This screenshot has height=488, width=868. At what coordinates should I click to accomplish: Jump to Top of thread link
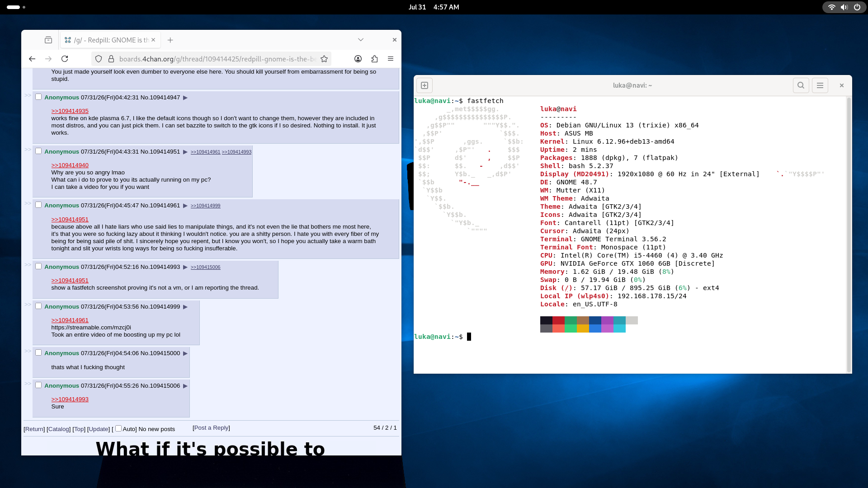[79, 429]
